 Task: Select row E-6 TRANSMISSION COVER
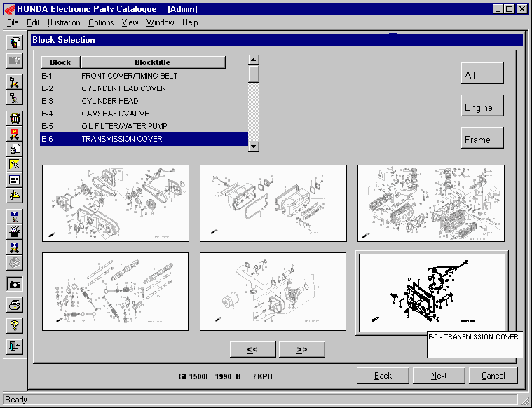click(x=144, y=140)
